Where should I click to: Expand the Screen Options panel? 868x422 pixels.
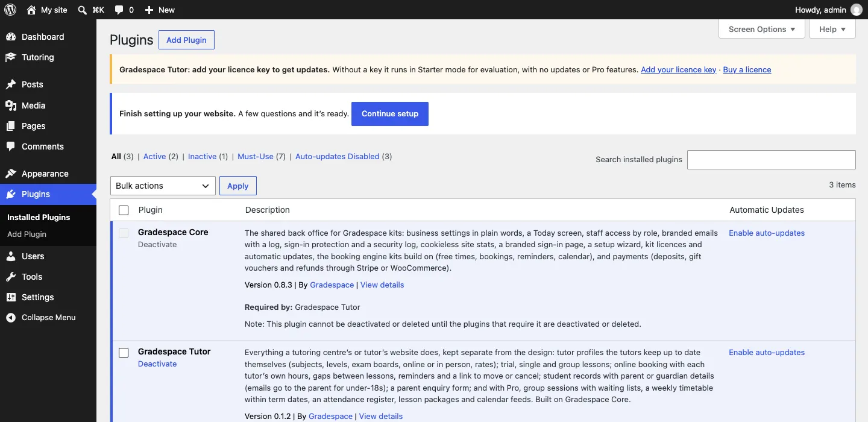(762, 29)
